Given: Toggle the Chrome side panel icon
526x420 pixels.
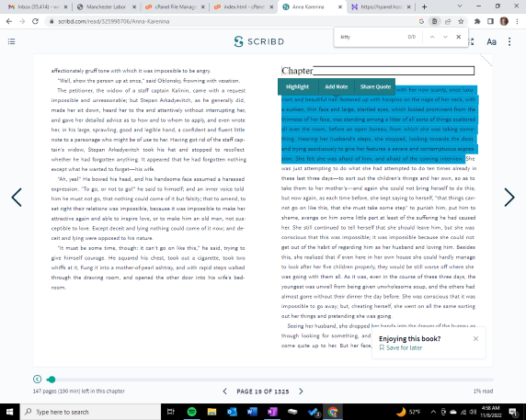Looking at the screenshot, I should coord(490,21).
